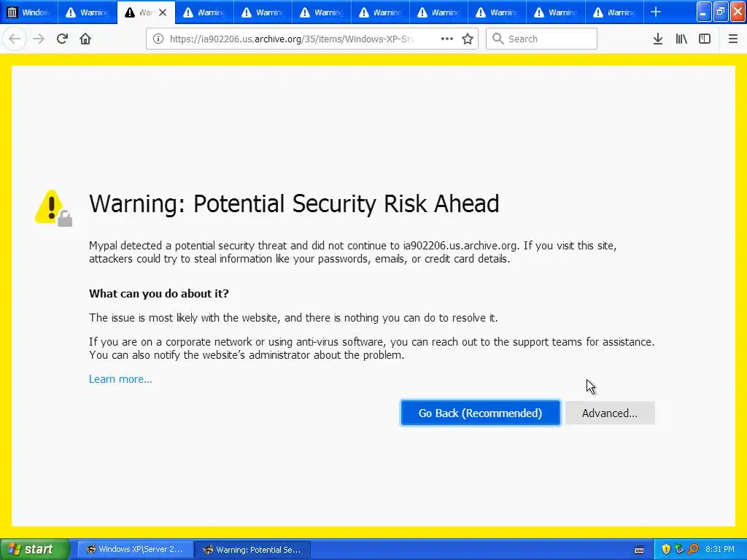Bookmark this page with the star
747x560 pixels.
coord(468,39)
